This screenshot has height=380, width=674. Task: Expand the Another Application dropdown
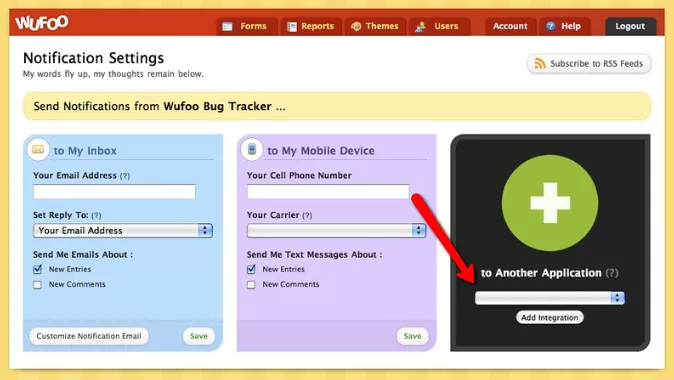pos(549,298)
